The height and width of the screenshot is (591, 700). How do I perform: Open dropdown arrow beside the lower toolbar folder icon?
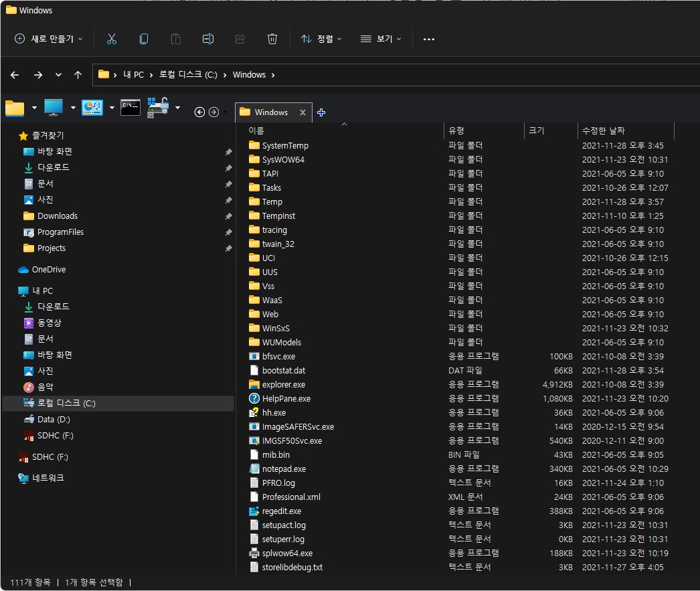click(34, 108)
